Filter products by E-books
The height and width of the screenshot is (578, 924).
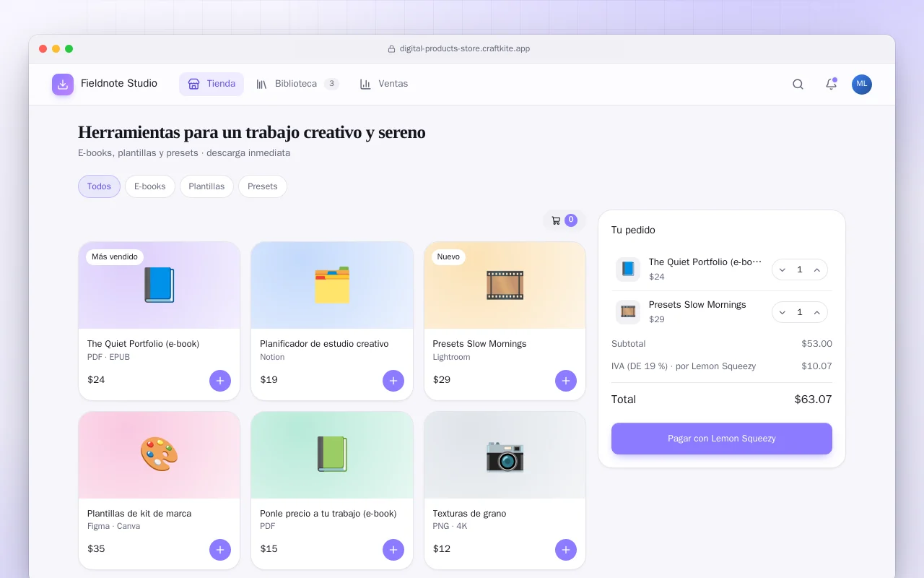point(150,186)
